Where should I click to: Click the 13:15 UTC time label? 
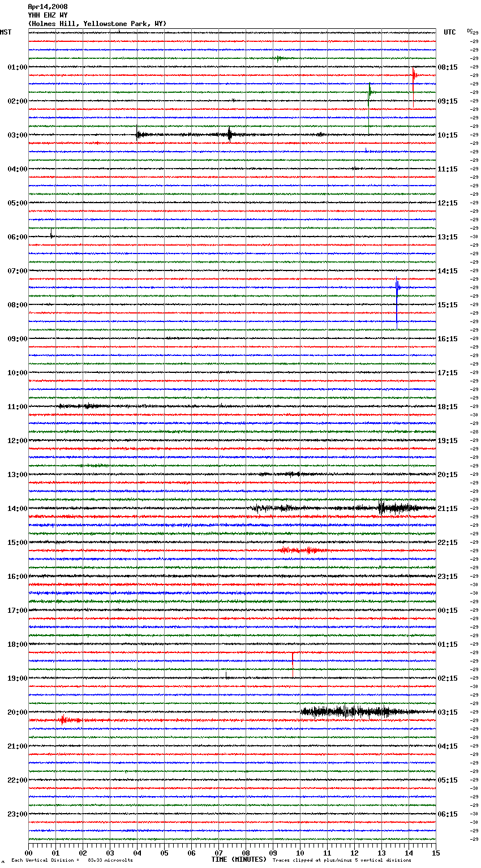coord(448,237)
